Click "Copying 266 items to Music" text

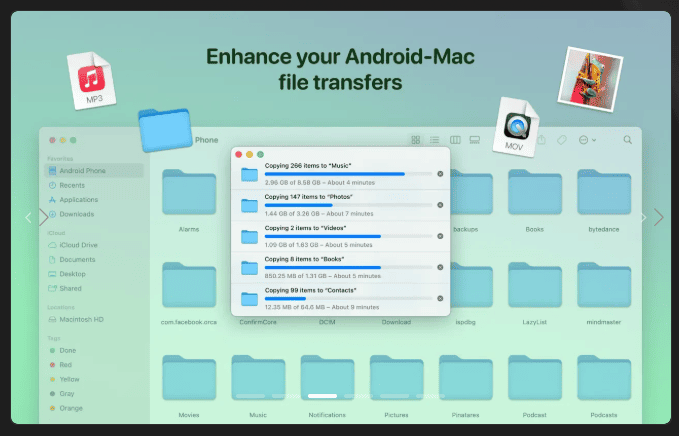tap(308, 165)
